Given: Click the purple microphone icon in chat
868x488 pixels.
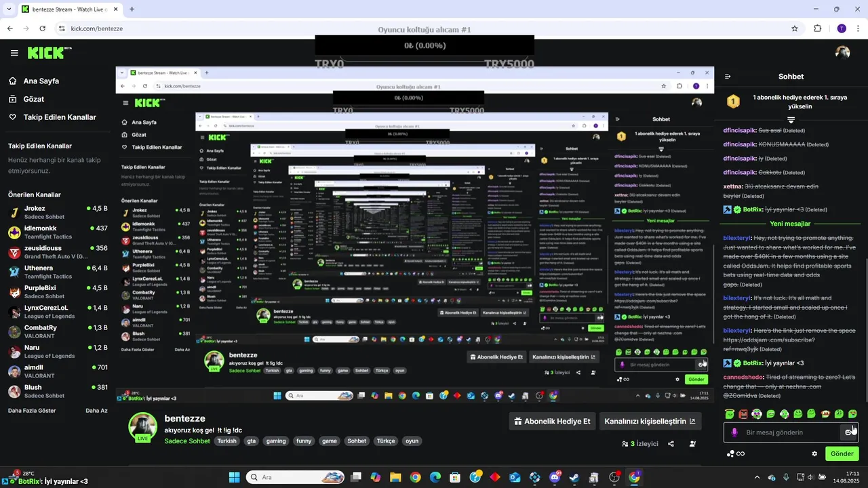Looking at the screenshot, I should pyautogui.click(x=734, y=432).
